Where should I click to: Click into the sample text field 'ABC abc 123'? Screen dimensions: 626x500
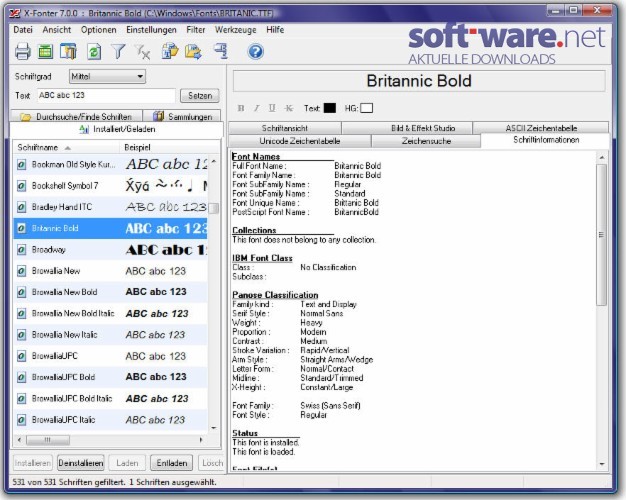click(x=106, y=95)
